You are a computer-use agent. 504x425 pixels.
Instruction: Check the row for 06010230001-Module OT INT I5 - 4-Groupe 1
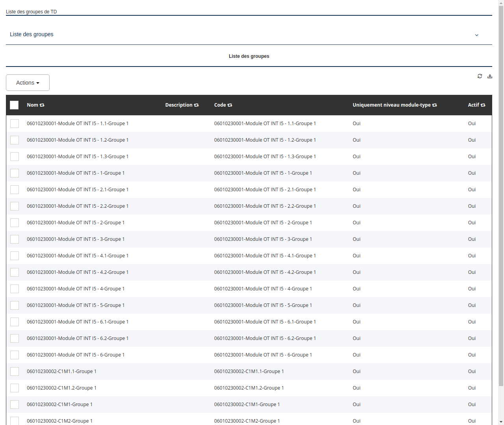[15, 288]
